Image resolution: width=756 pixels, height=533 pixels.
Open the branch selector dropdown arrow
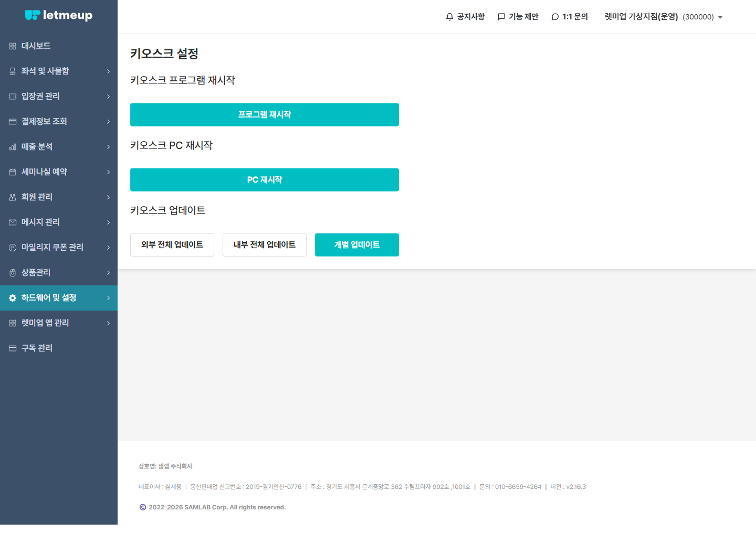(x=720, y=17)
